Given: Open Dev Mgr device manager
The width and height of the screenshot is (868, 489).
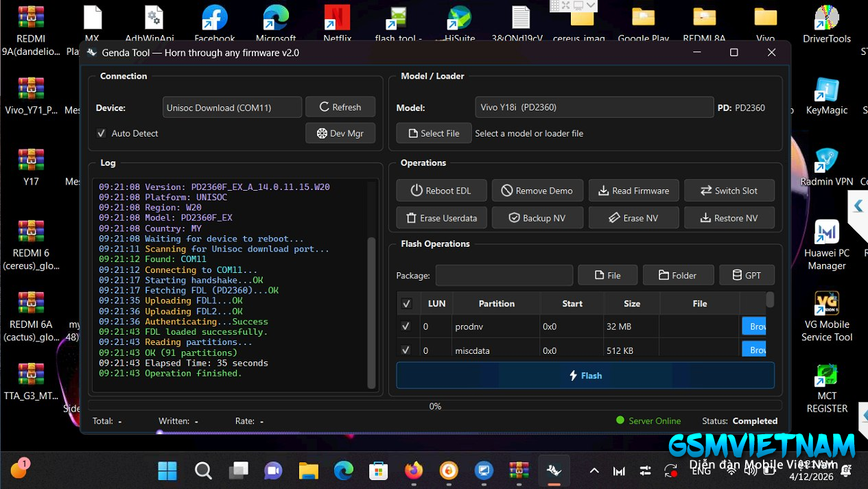Looking at the screenshot, I should click(340, 133).
